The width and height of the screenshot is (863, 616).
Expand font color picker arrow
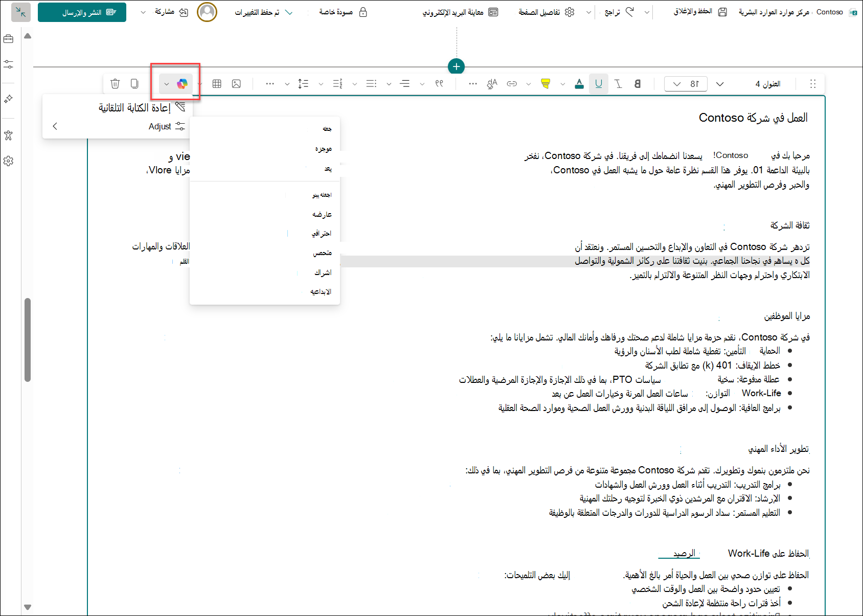pyautogui.click(x=562, y=84)
